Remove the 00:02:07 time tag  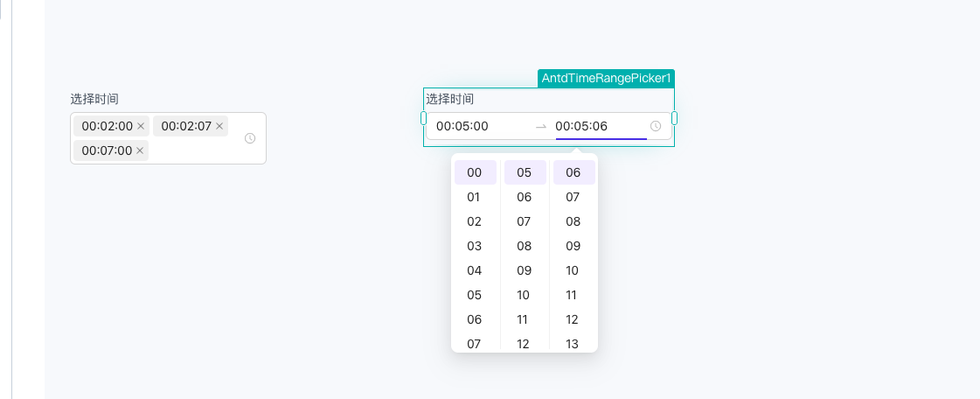219,126
